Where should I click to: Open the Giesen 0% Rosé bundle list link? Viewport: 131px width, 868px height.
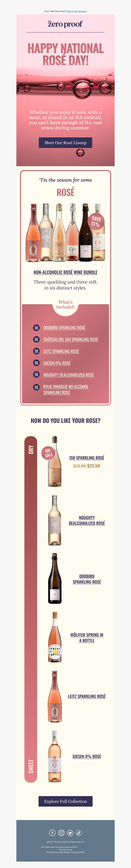pyautogui.click(x=57, y=363)
